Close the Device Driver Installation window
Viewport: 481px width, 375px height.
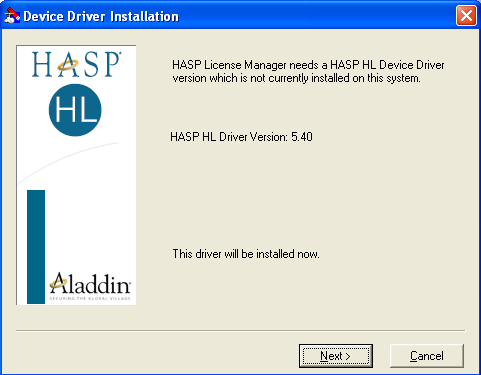click(x=466, y=16)
